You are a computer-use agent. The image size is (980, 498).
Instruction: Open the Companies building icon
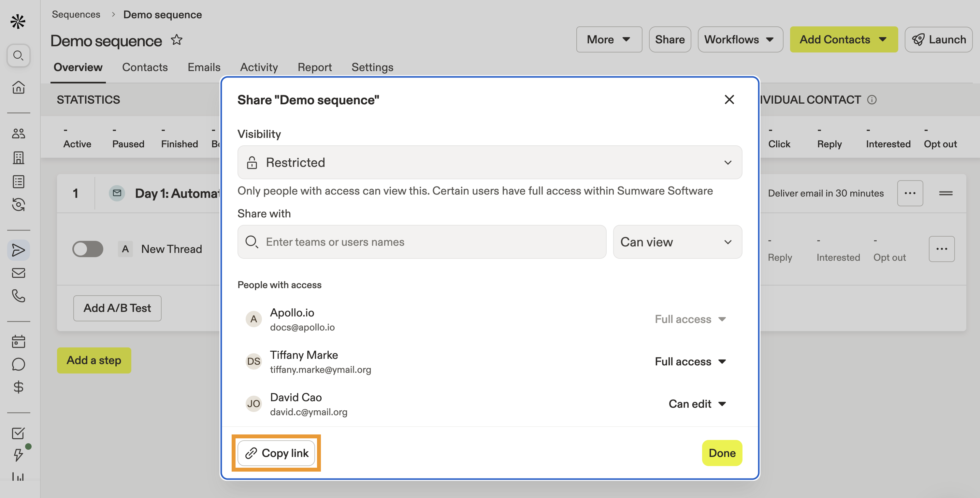(x=18, y=157)
